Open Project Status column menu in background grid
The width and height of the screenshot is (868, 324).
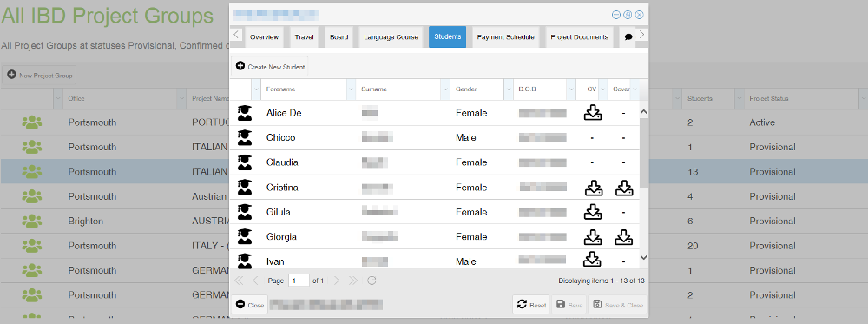click(863, 98)
